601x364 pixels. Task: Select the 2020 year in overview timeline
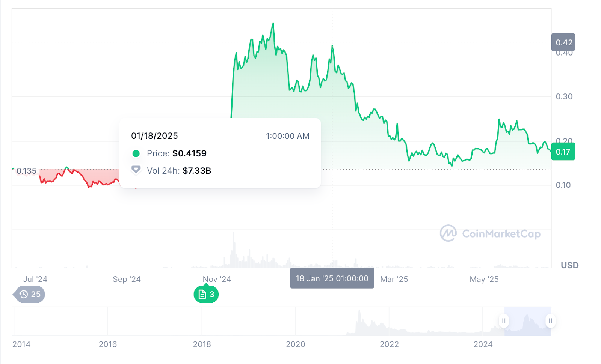pos(296,344)
